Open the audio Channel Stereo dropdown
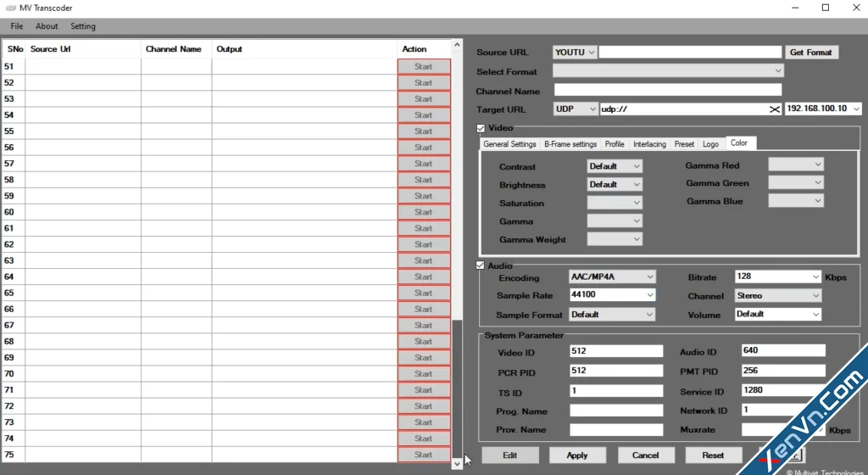This screenshot has width=868, height=475. coord(778,296)
